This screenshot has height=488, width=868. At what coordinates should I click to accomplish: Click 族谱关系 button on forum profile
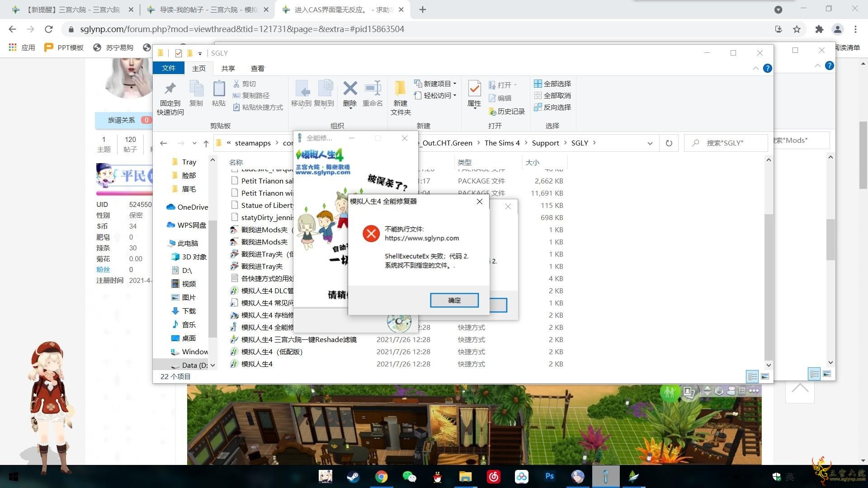pos(123,120)
